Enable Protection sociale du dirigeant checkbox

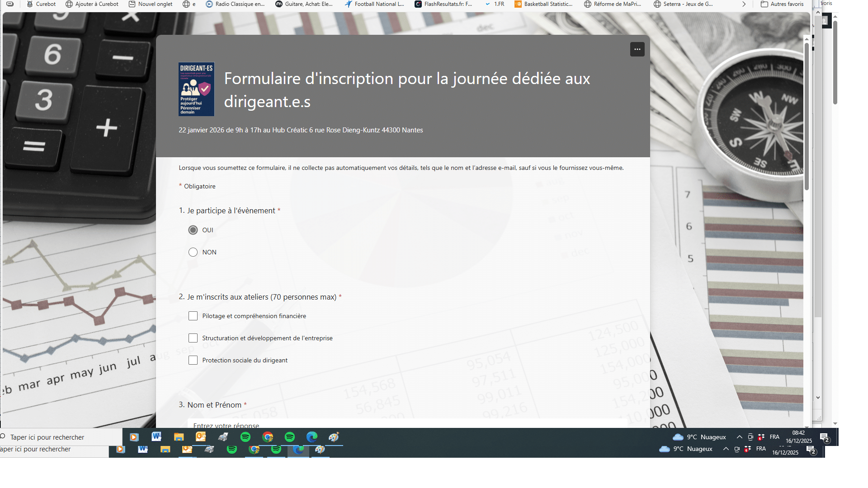pos(193,360)
